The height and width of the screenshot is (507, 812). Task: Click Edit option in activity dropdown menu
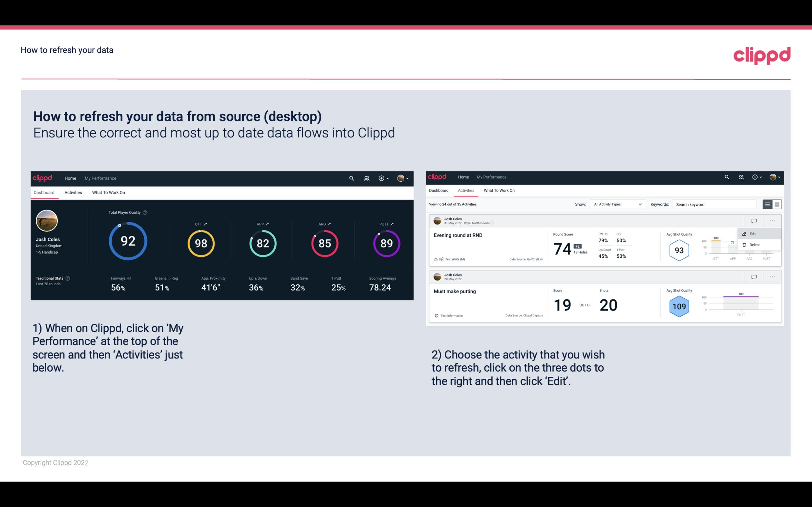(754, 233)
